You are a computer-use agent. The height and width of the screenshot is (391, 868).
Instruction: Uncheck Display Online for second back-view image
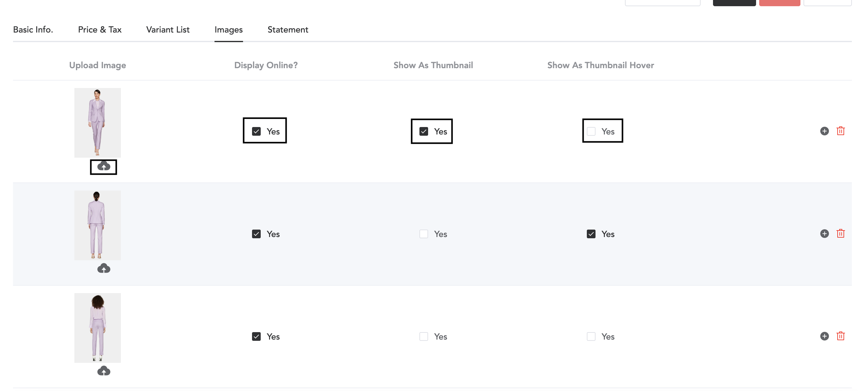256,234
